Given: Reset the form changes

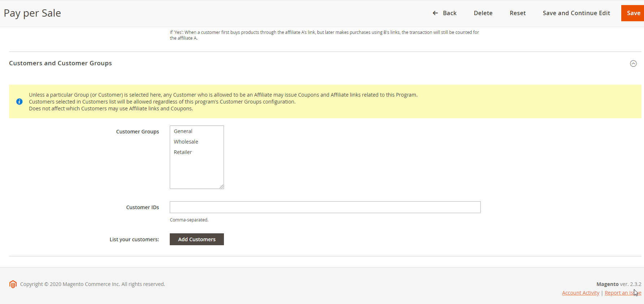Looking at the screenshot, I should [518, 13].
